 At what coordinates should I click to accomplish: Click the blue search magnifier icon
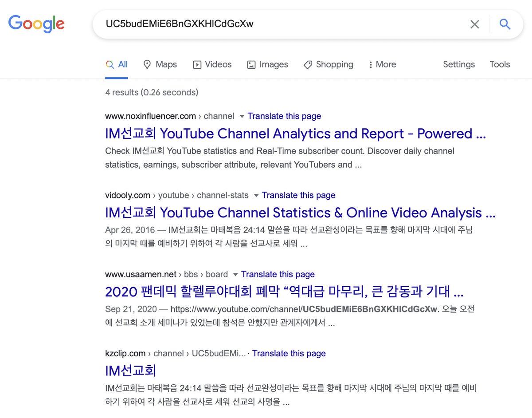coord(505,24)
